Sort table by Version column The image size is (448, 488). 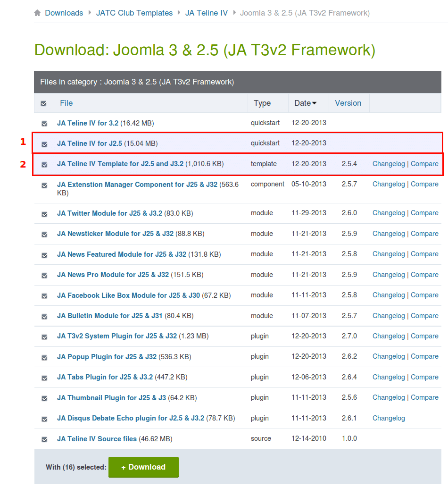click(x=348, y=103)
